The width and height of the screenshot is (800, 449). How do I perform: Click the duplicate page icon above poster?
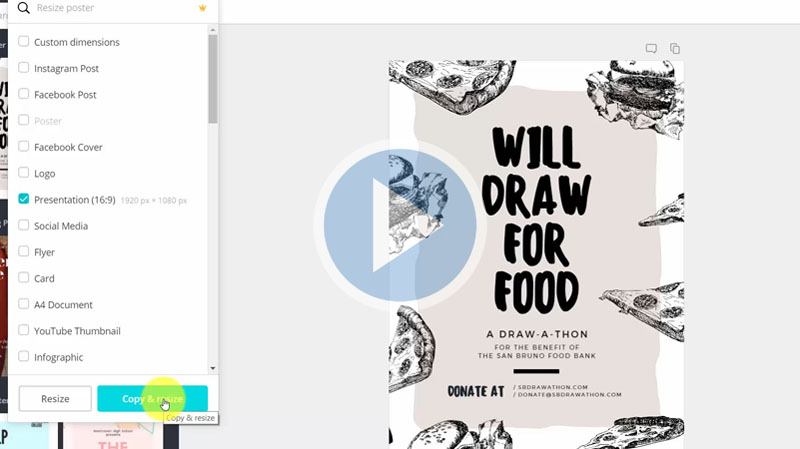(675, 48)
